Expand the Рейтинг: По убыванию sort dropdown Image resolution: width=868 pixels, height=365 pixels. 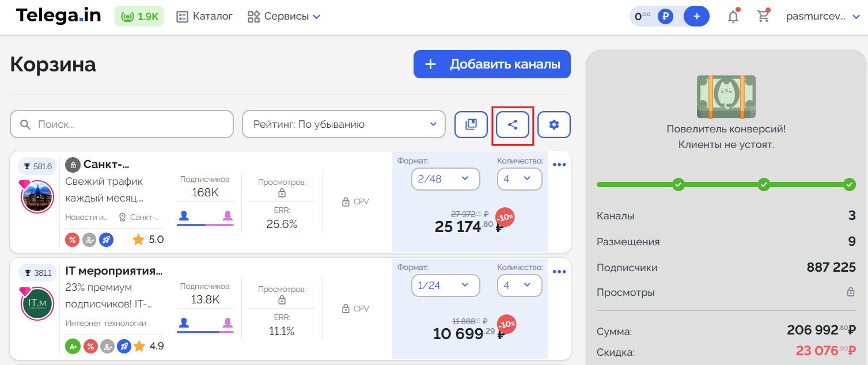coord(343,124)
